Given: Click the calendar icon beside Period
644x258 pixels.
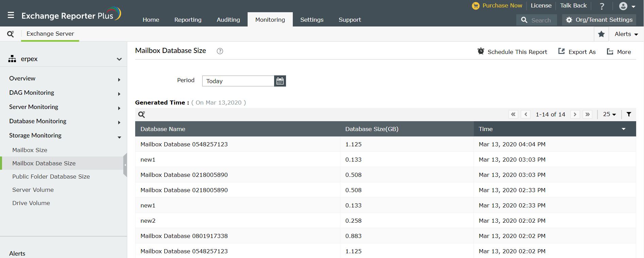Looking at the screenshot, I should coord(280,81).
